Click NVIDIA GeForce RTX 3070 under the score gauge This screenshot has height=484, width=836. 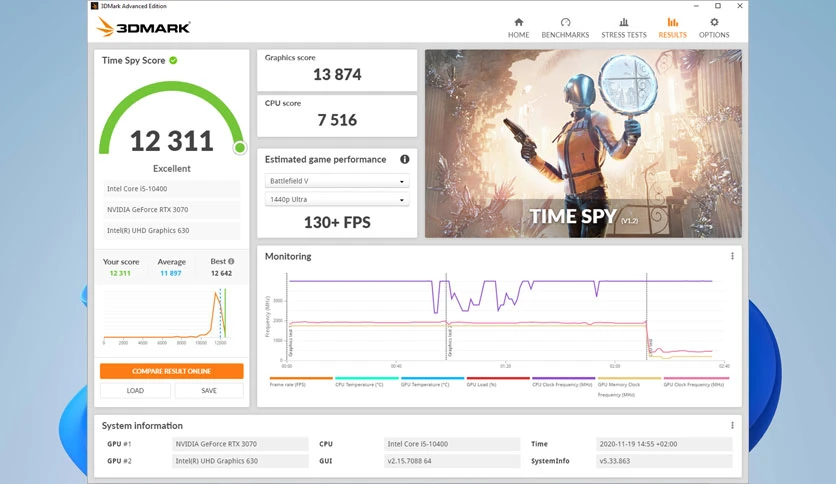172,209
